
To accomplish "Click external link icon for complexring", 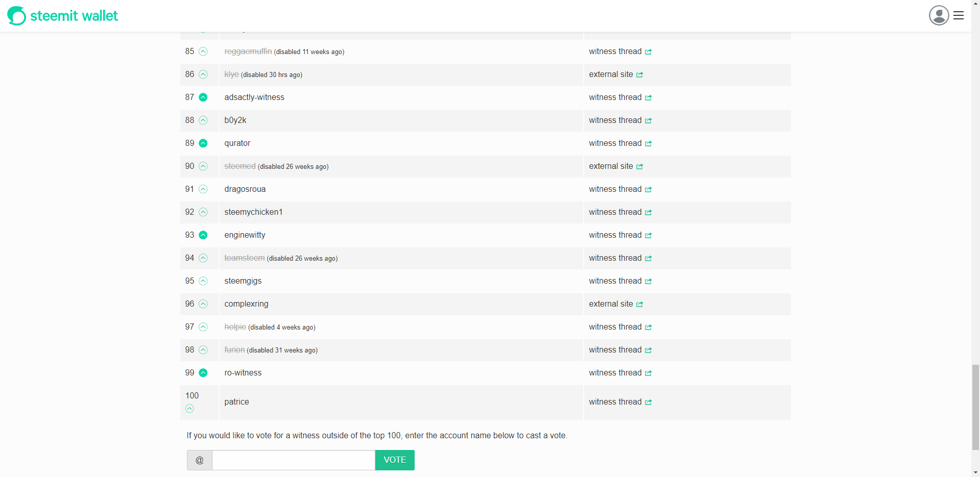I will 639,305.
